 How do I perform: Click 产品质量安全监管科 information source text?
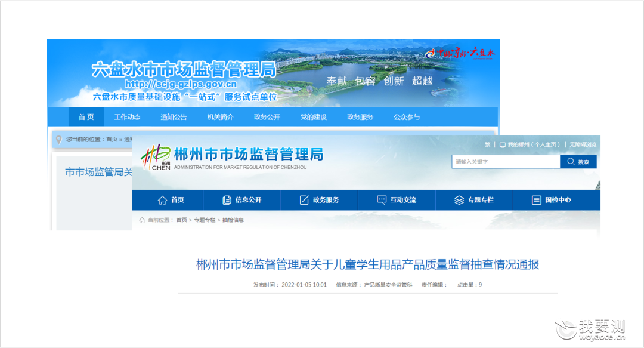(388, 285)
